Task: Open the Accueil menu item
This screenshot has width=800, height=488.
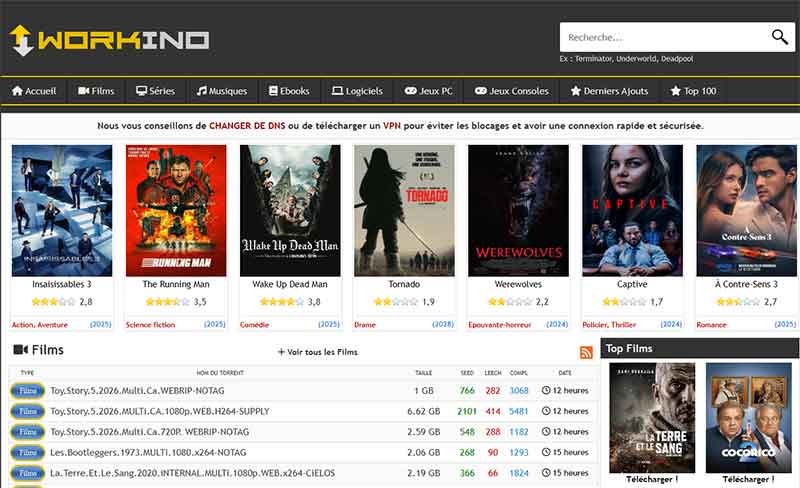Action: click(34, 91)
